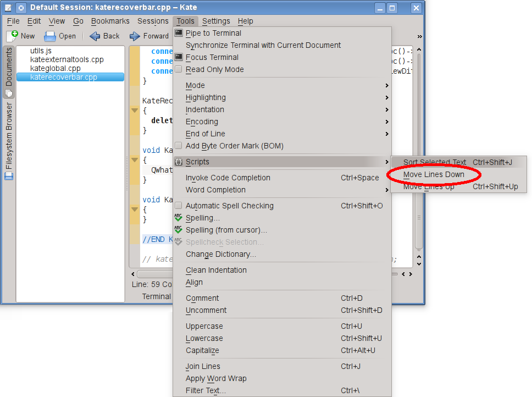The width and height of the screenshot is (532, 397).
Task: Select Capitalize menu entry
Action: tap(282, 350)
